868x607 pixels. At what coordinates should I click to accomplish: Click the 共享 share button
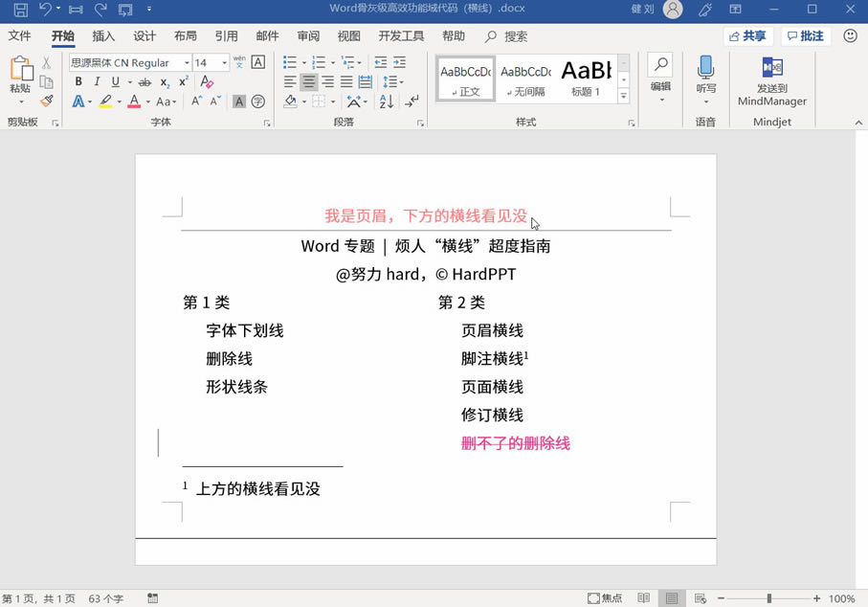point(747,36)
